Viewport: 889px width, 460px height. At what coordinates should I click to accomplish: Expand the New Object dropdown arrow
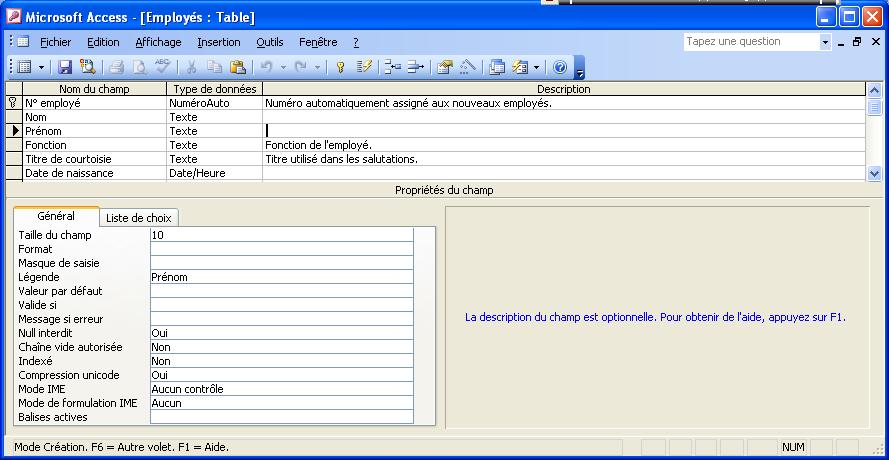click(537, 67)
